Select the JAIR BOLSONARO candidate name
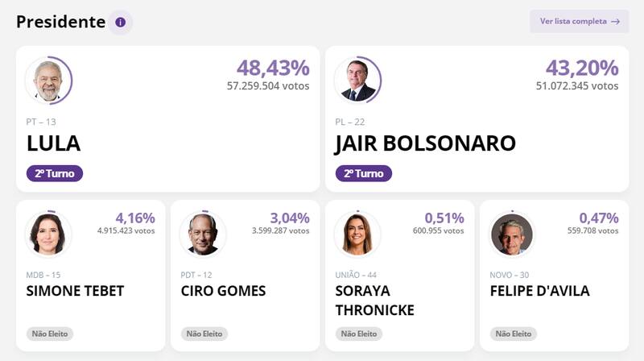The height and width of the screenshot is (361, 644). 425,143
